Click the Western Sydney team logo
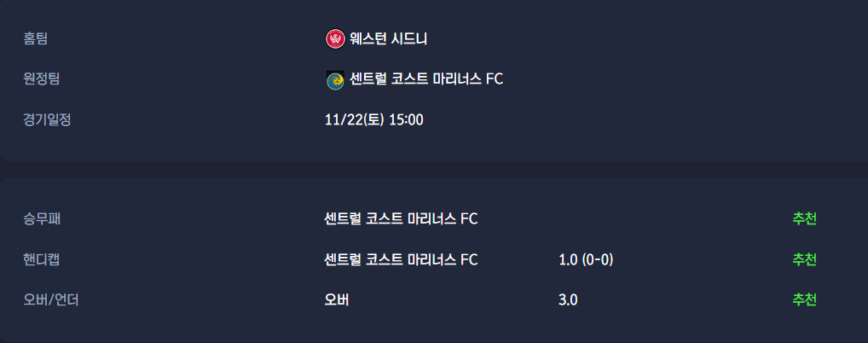868x343 pixels. (335, 38)
